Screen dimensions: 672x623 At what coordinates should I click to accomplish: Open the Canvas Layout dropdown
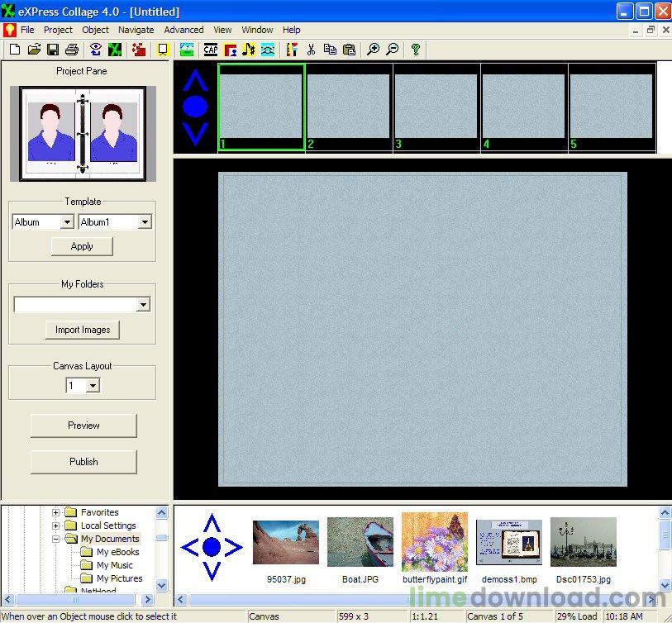click(x=93, y=386)
